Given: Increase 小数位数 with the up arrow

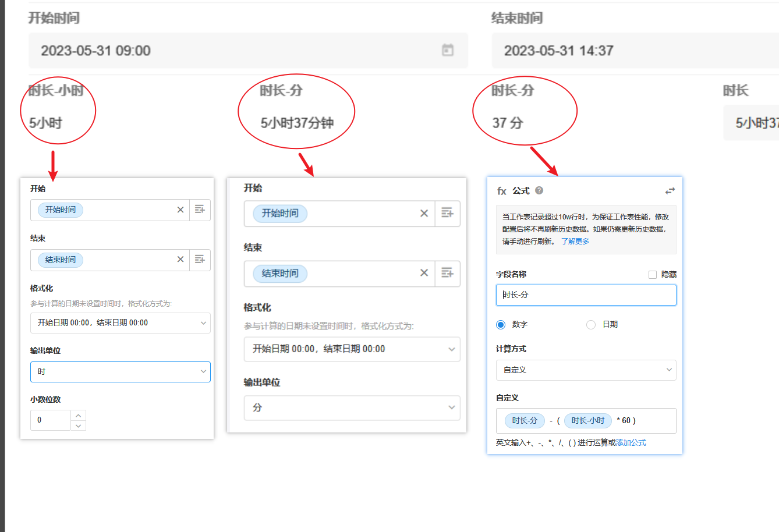Looking at the screenshot, I should [x=79, y=415].
